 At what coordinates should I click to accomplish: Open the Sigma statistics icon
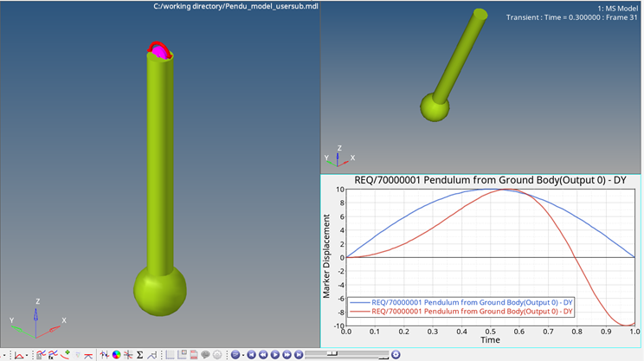[139, 355]
